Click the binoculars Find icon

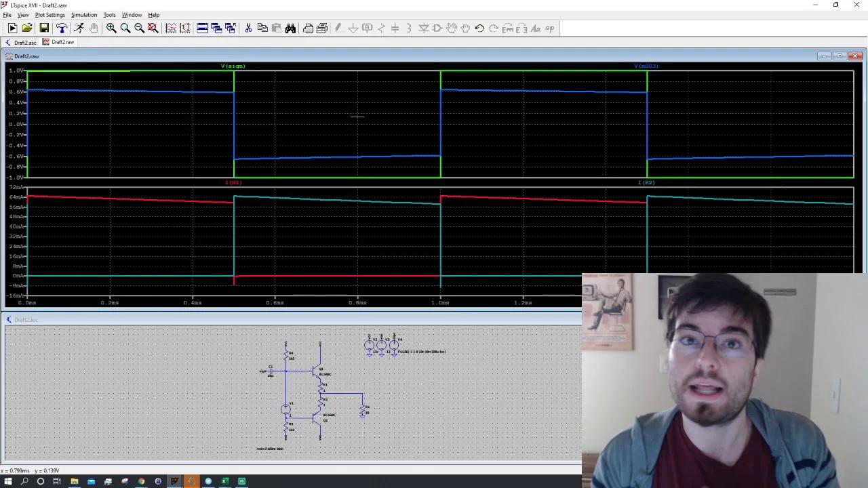(290, 28)
